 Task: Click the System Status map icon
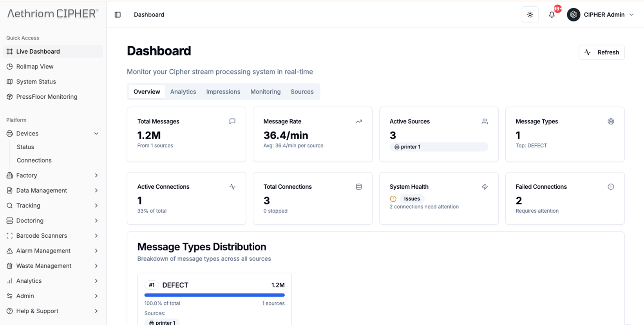tap(10, 81)
